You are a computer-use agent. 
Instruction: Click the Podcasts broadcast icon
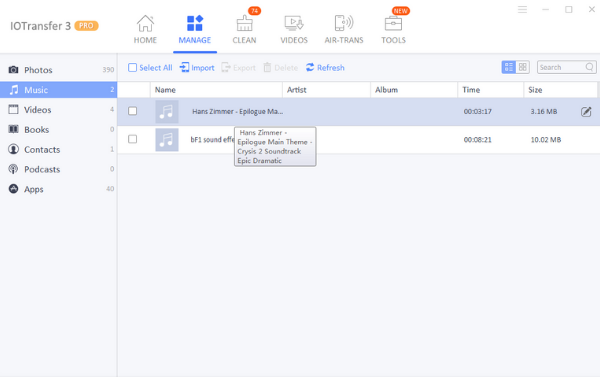tap(13, 169)
